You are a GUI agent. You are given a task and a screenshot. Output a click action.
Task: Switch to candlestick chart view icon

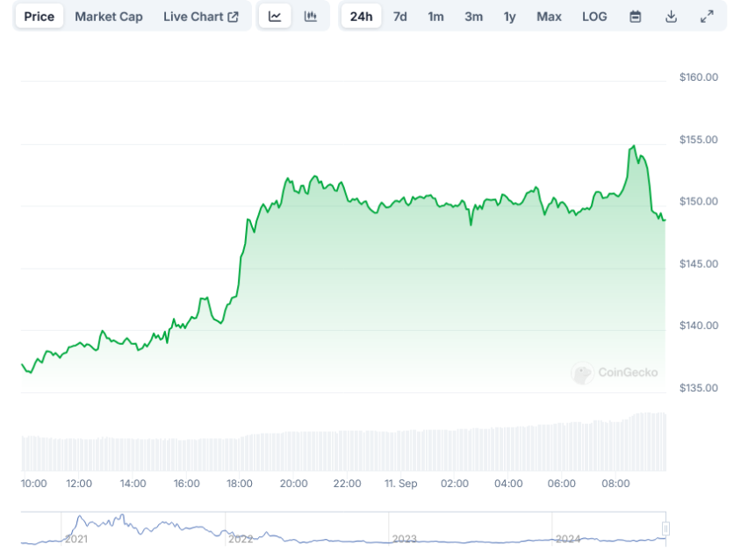point(311,17)
